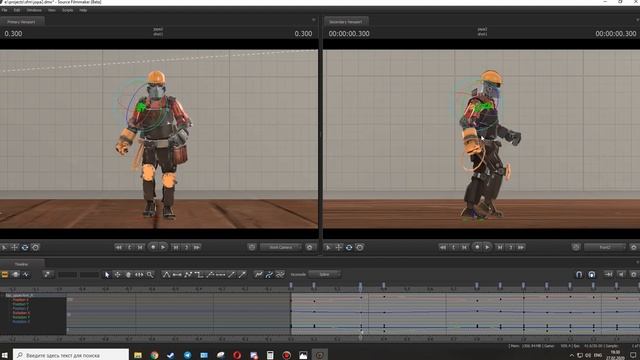Open primary viewport settings gear
The width and height of the screenshot is (640, 360).
click(x=310, y=247)
